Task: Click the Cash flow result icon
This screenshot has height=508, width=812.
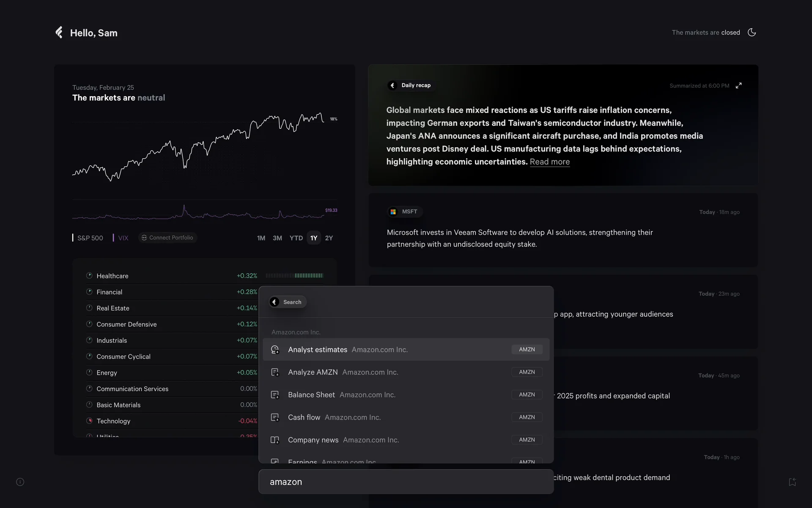Action: pyautogui.click(x=275, y=417)
